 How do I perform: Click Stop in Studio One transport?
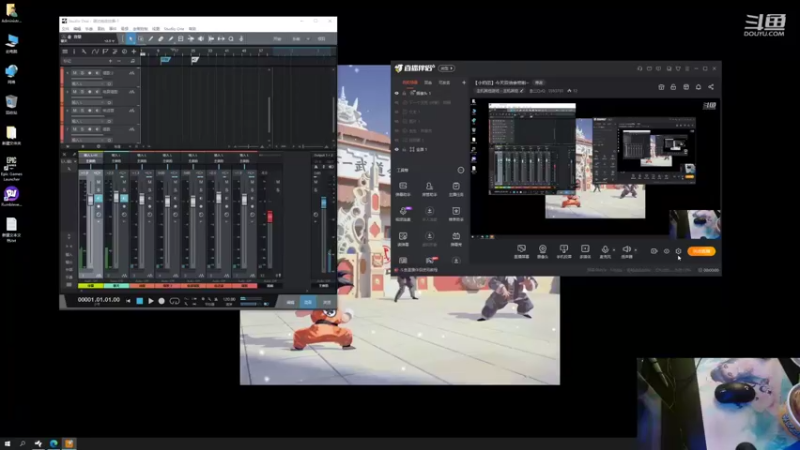pos(140,301)
